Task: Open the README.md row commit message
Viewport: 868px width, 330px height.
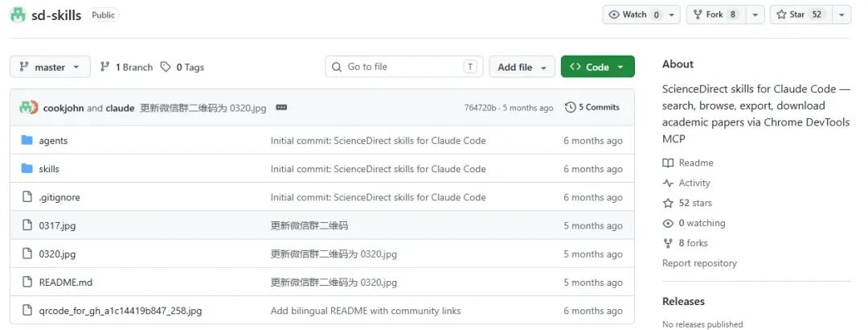Action: click(334, 283)
